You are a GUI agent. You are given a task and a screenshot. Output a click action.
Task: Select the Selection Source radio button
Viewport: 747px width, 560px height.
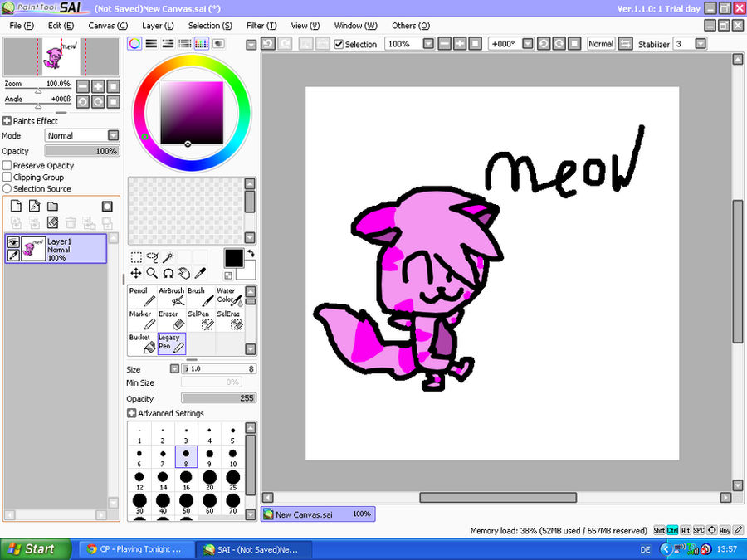tap(7, 188)
